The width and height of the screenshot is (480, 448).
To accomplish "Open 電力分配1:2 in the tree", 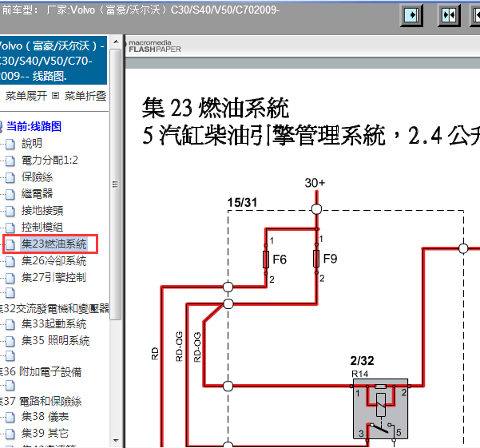I will pyautogui.click(x=50, y=160).
